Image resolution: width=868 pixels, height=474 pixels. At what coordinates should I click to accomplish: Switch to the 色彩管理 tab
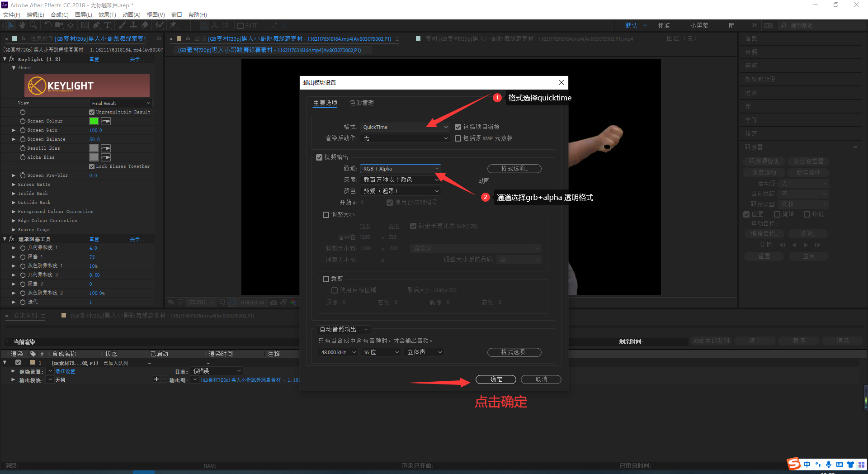(362, 103)
